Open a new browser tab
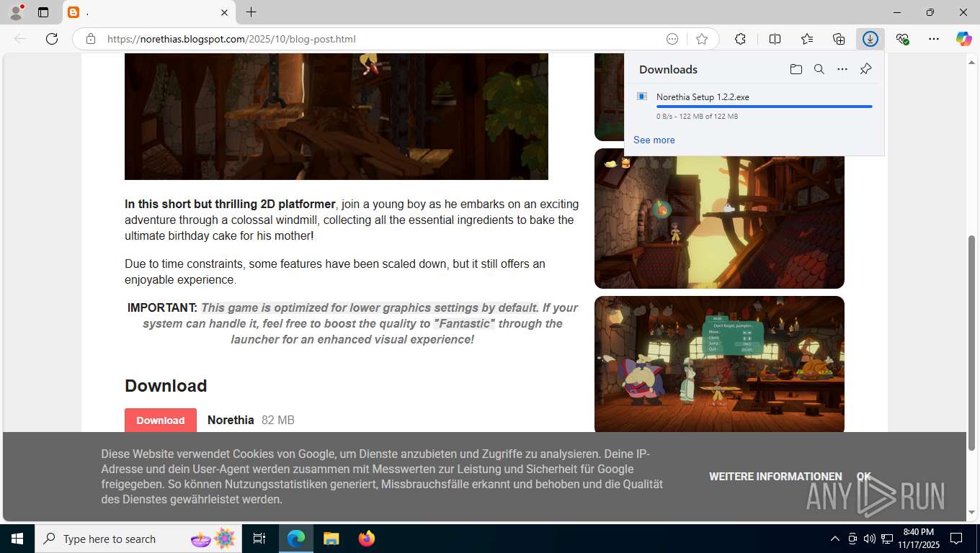This screenshot has width=980, height=553. pos(251,12)
